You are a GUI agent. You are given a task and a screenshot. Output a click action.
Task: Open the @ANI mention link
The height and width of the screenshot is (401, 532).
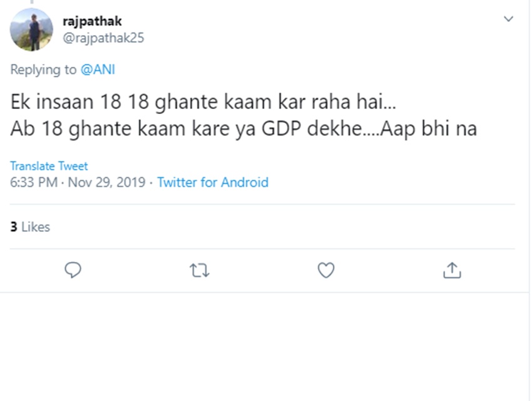(98, 70)
